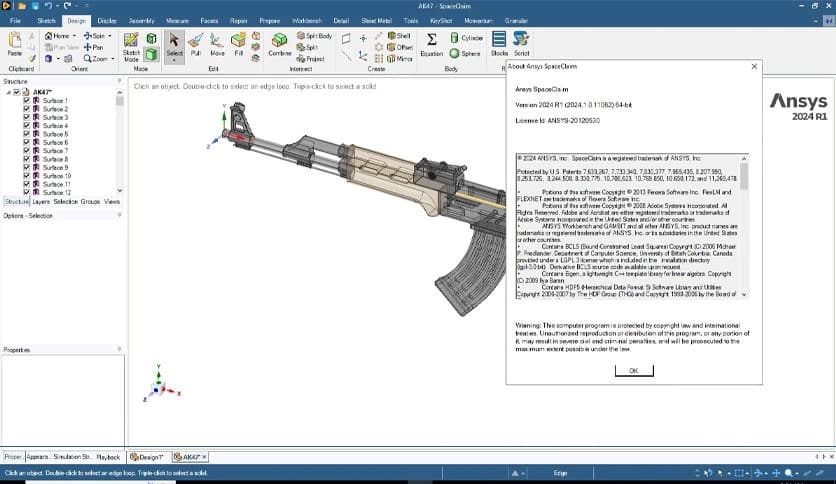Switch to the Sheet Metal ribbon tab

[376, 21]
